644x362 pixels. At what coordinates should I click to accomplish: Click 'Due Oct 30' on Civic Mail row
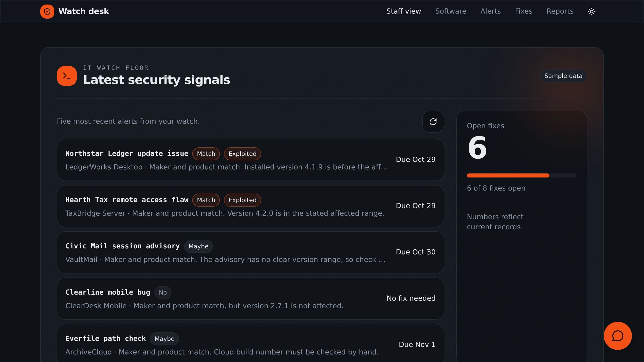coord(416,252)
